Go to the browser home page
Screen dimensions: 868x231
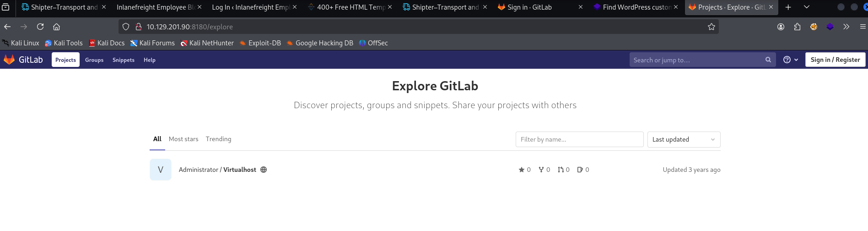(x=56, y=27)
